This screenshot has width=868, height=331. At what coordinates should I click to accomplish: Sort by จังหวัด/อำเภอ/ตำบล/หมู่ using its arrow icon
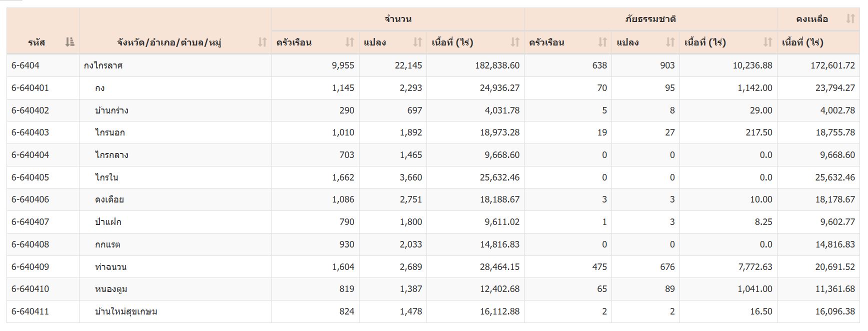click(x=262, y=42)
